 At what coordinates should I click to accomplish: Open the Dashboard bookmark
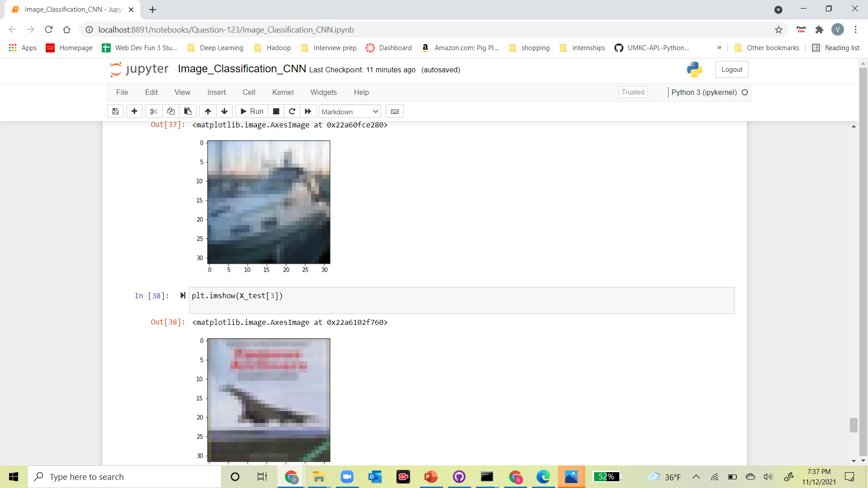point(389,48)
